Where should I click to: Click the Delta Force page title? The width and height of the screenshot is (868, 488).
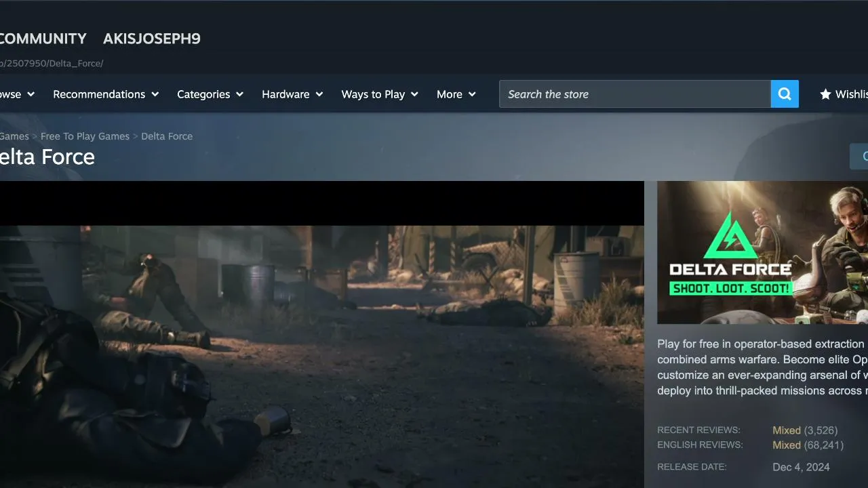pyautogui.click(x=47, y=157)
